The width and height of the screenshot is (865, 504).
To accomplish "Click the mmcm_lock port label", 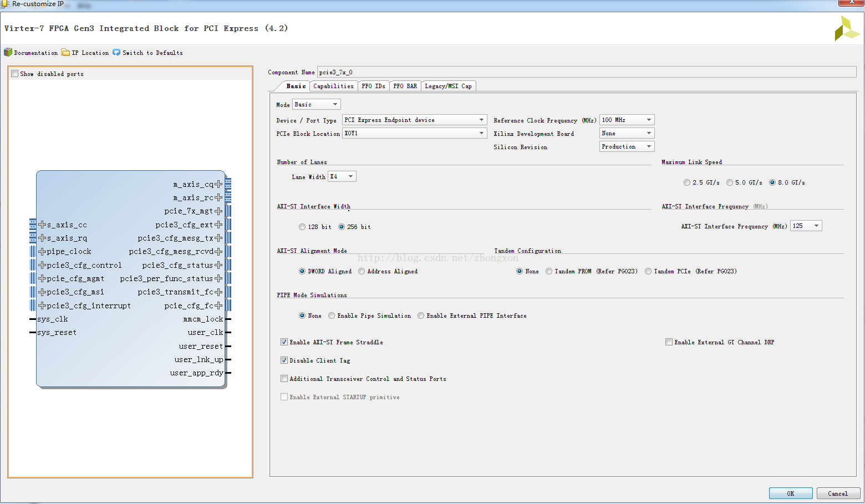I will click(203, 319).
